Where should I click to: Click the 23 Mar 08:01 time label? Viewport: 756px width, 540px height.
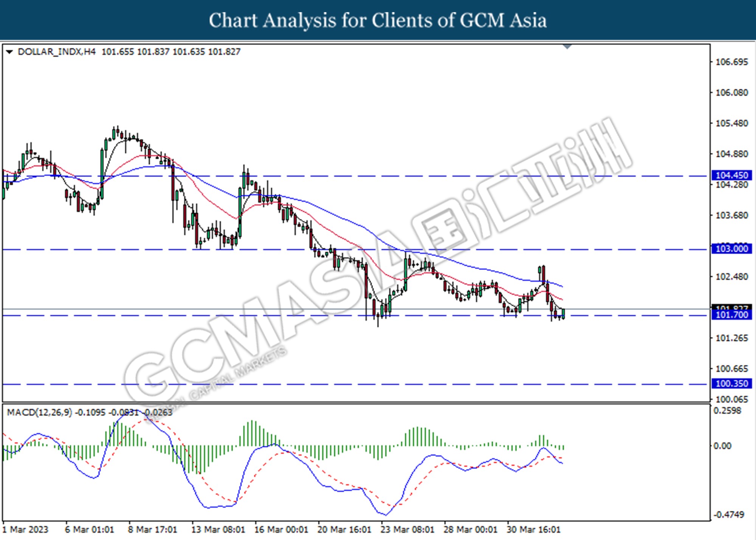coord(407,529)
